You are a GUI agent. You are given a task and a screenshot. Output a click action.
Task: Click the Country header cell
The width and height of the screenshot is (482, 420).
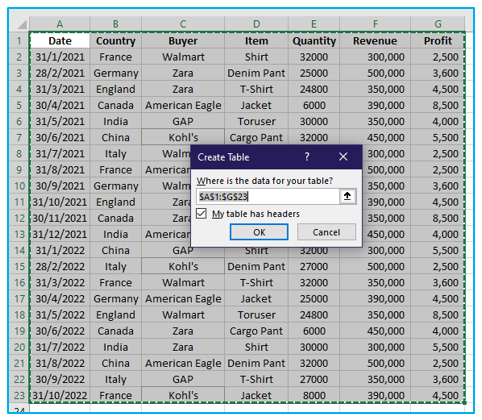(116, 41)
